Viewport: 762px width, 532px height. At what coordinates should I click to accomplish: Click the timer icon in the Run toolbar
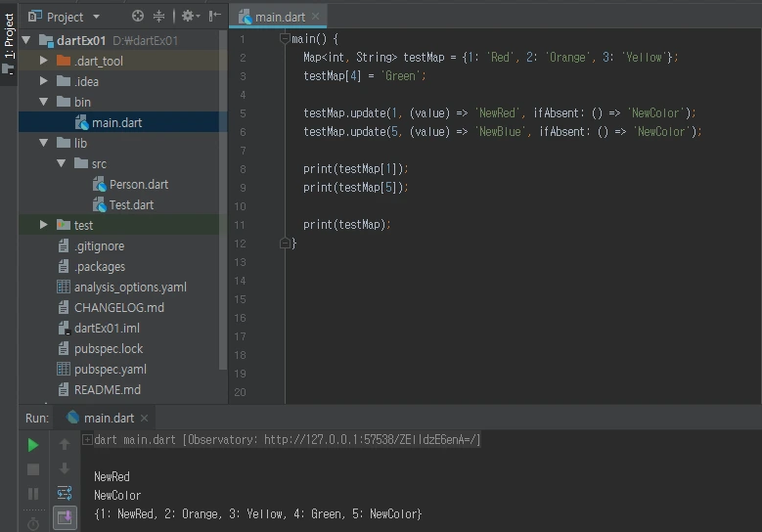point(33,524)
